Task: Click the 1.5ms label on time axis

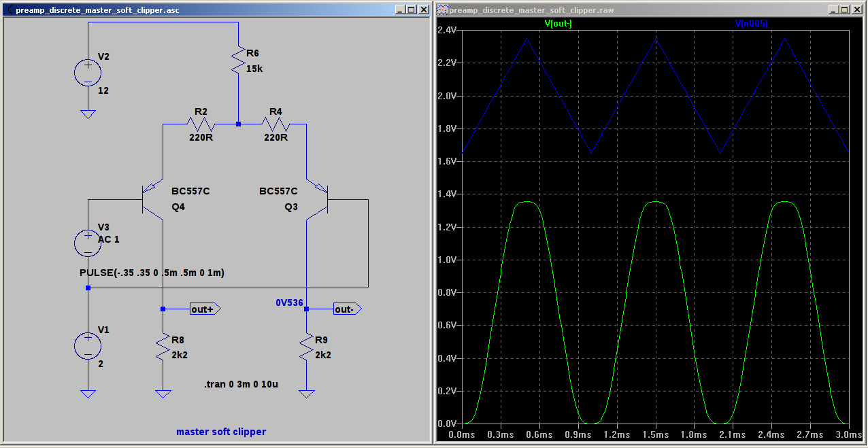Action: click(x=656, y=434)
